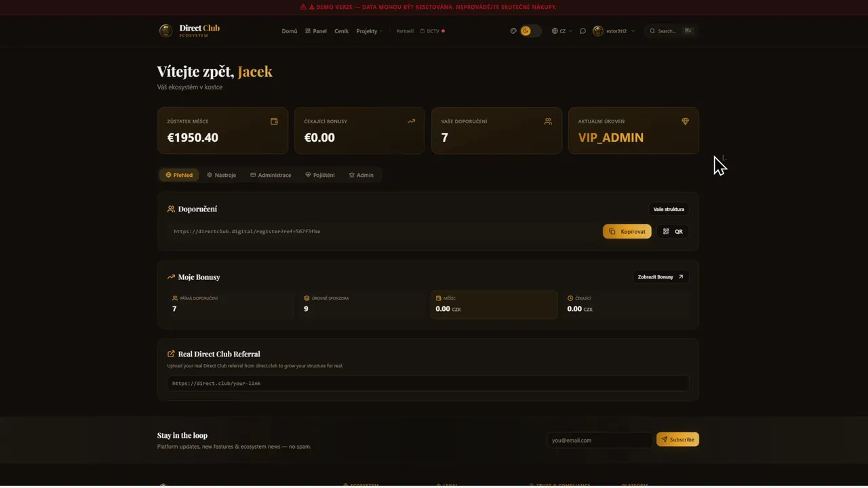Click the referrals people icon in card

548,121
